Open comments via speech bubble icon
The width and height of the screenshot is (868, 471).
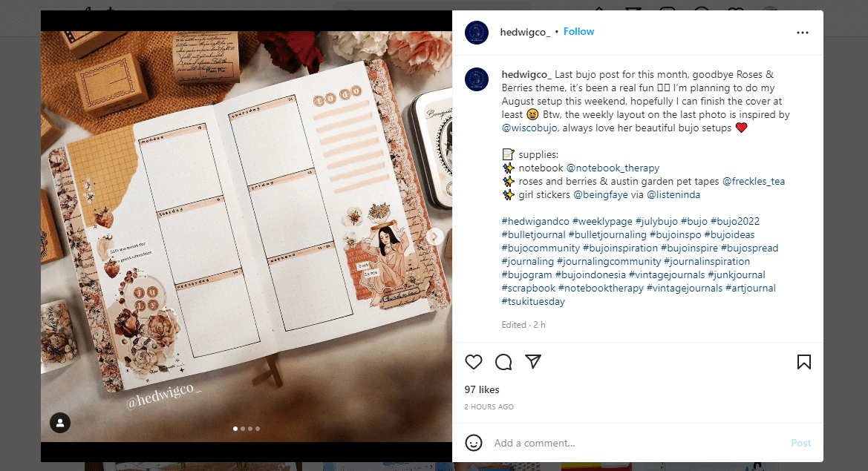coord(503,362)
